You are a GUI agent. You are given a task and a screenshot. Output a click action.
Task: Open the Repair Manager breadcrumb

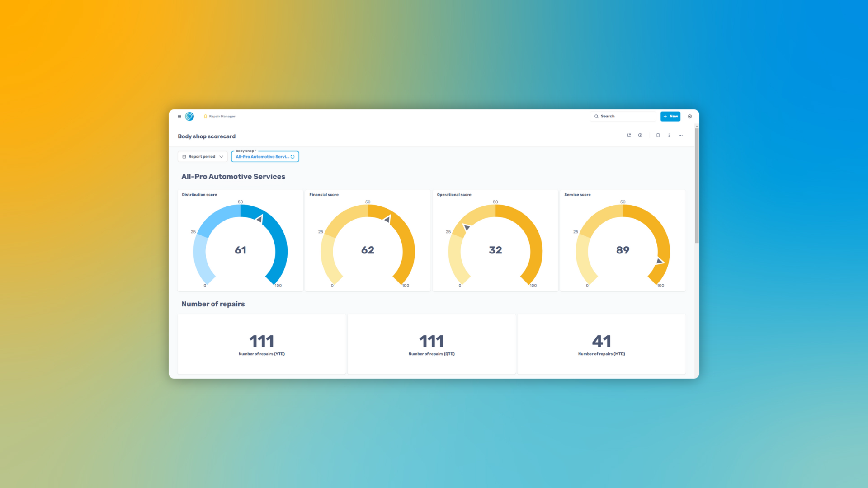tap(220, 117)
